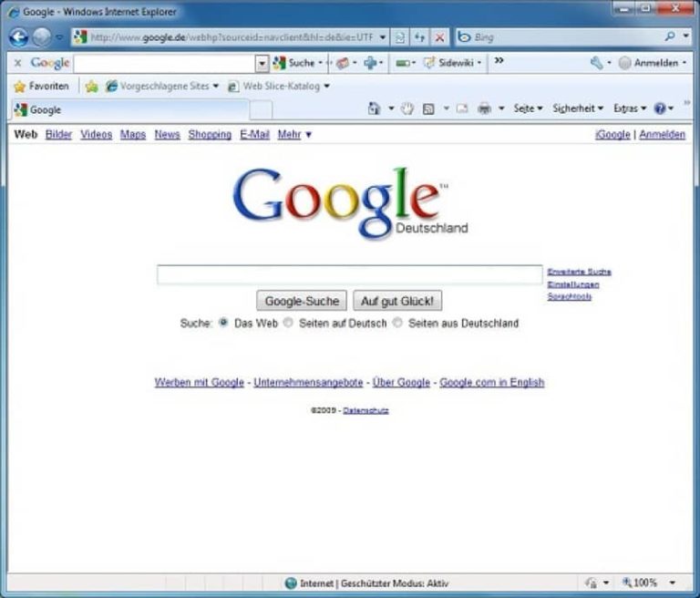Expand the Mehr menu

point(294,134)
